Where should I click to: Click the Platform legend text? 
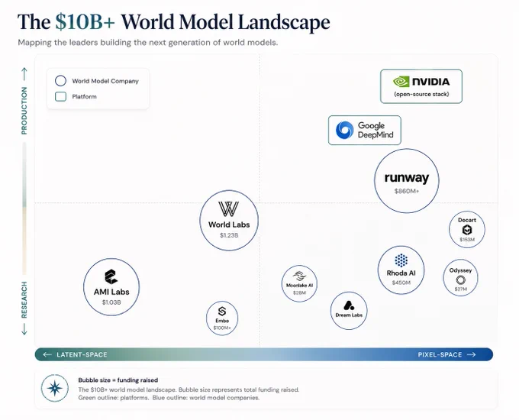[85, 97]
